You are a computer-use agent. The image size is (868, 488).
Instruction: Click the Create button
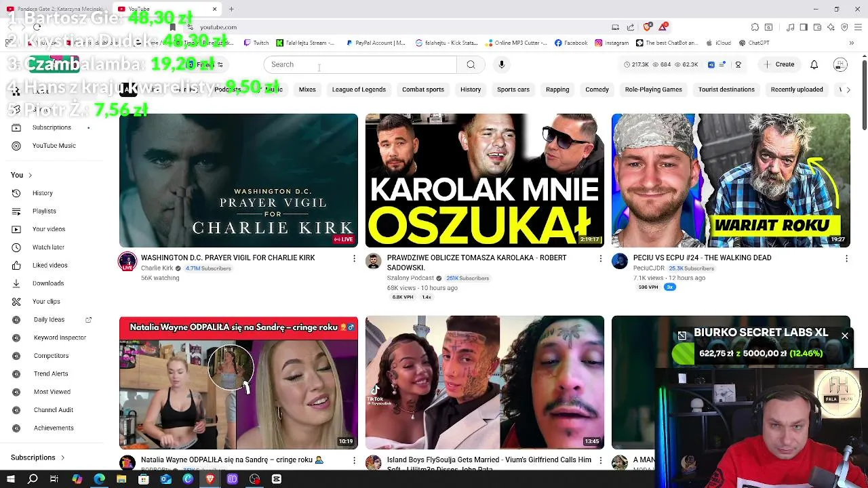(778, 64)
